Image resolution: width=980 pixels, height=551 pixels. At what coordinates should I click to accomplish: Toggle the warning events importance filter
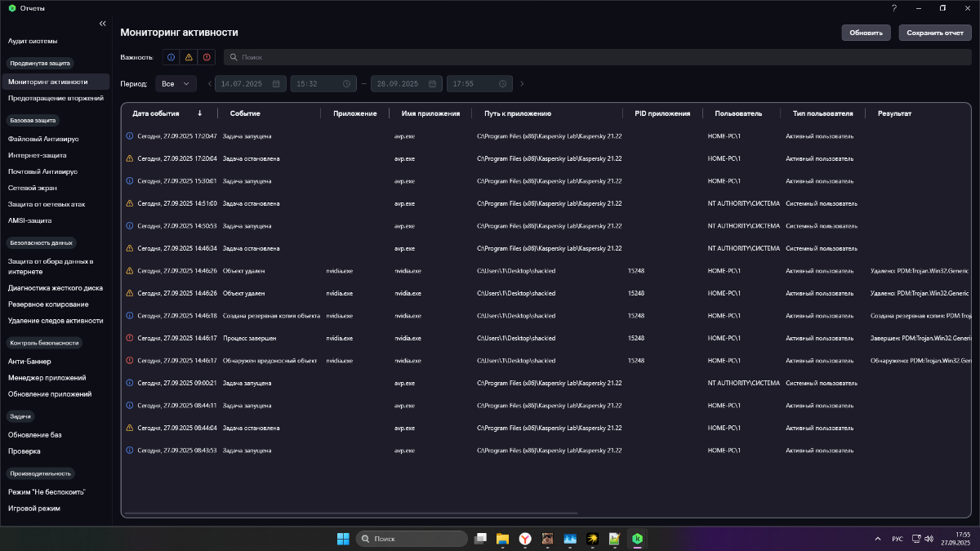click(x=189, y=57)
